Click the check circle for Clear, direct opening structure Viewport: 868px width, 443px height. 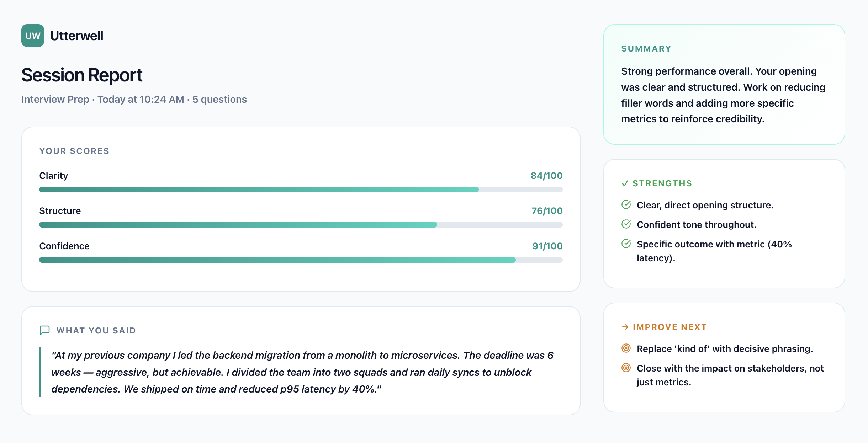[626, 205]
